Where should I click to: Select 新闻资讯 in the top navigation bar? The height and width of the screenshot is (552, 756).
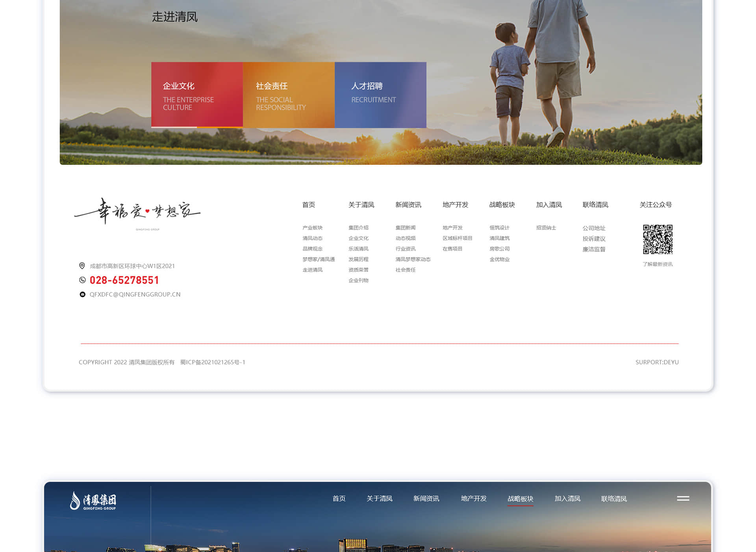(x=426, y=498)
